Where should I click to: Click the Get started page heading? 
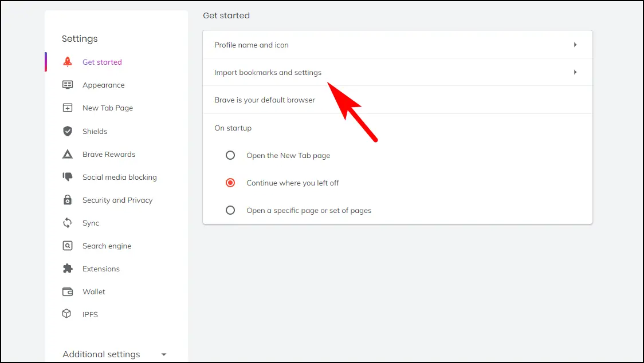coord(226,15)
